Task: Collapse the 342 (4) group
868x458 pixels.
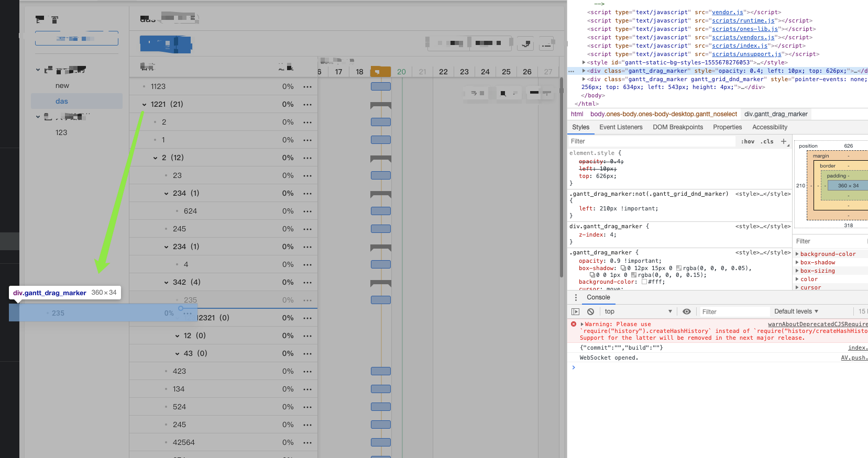Action: (167, 283)
